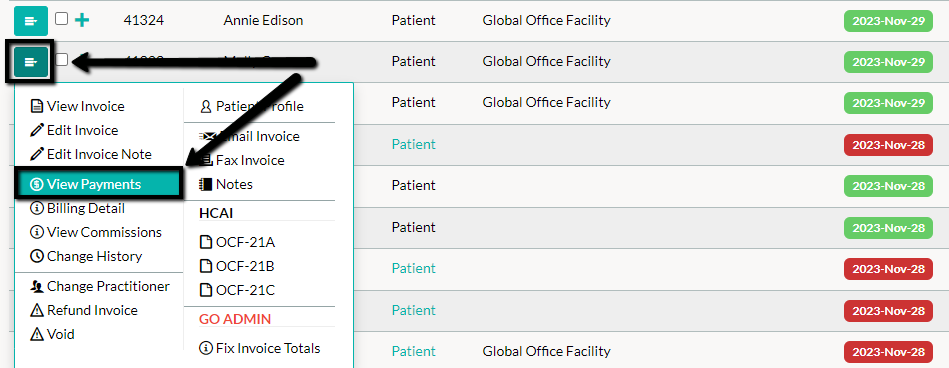Click the green plus icon beside invoice 41324

(x=82, y=21)
